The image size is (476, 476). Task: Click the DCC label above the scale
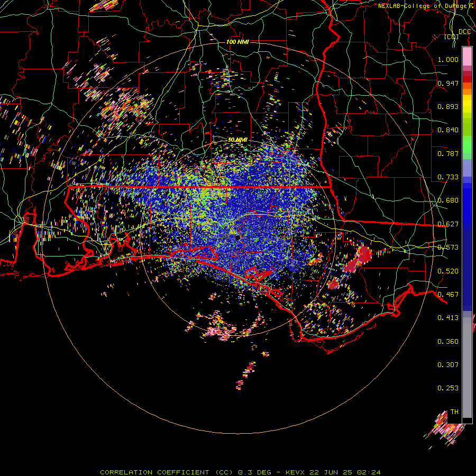(464, 32)
